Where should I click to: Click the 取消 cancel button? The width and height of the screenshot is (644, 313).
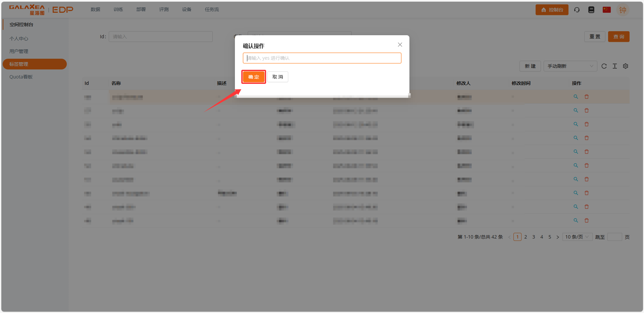pos(278,77)
